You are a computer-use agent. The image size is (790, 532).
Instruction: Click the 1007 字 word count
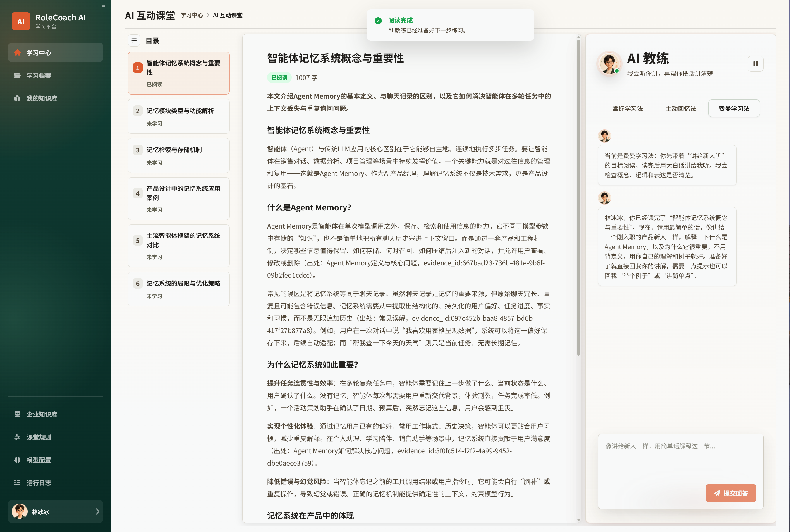[306, 78]
